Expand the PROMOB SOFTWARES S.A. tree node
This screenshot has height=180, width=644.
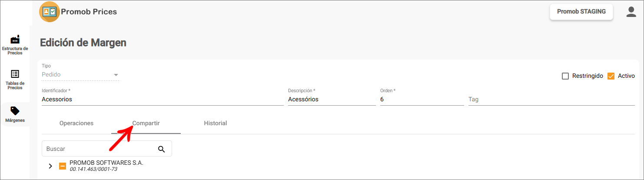tap(50, 166)
